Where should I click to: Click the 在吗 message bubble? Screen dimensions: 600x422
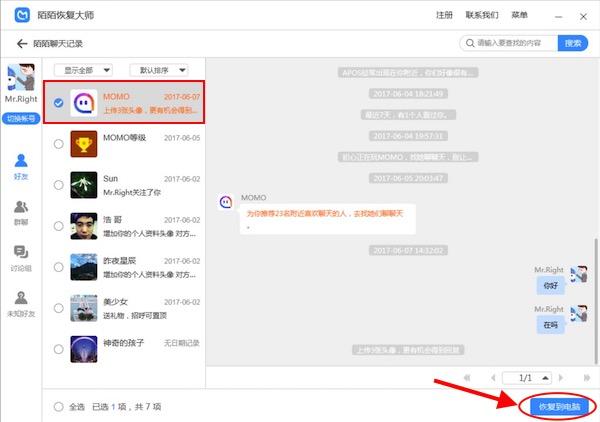(550, 325)
